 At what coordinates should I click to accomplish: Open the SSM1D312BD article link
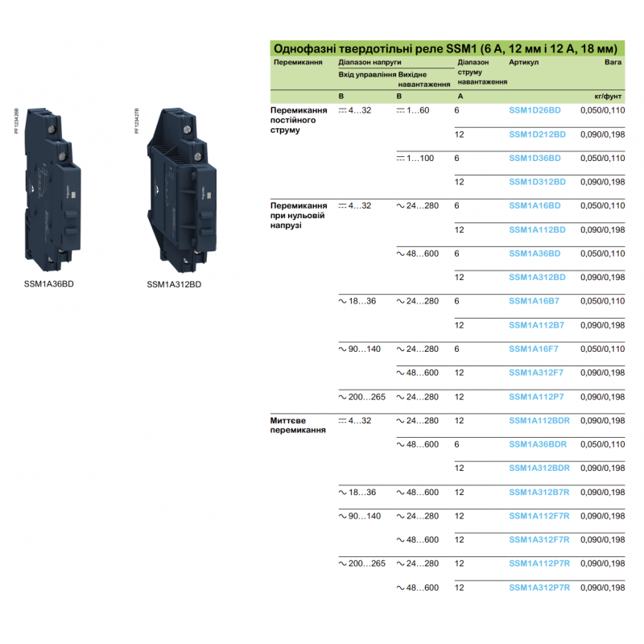click(x=536, y=183)
